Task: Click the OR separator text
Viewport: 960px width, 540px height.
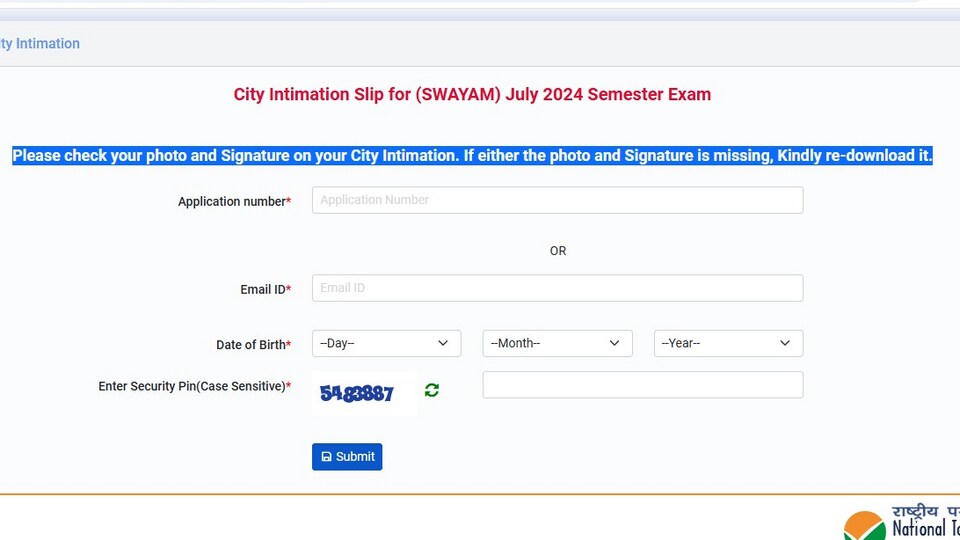Action: pos(558,251)
